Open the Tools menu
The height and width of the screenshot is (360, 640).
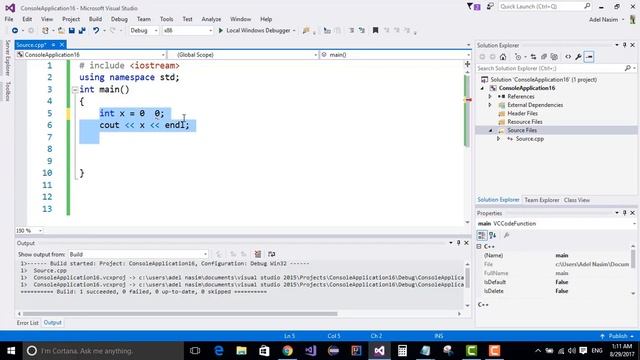pyautogui.click(x=166, y=19)
